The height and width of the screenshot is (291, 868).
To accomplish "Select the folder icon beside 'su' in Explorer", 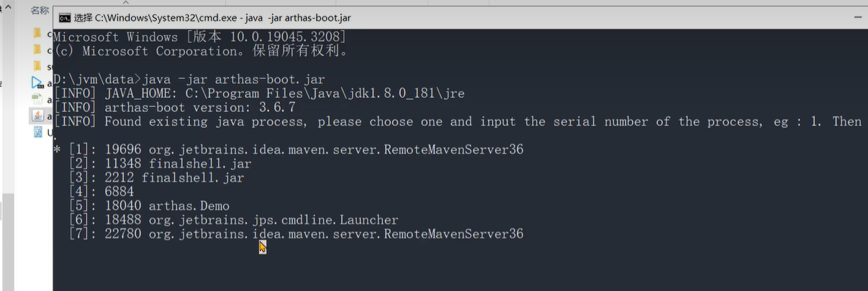I will point(37,66).
